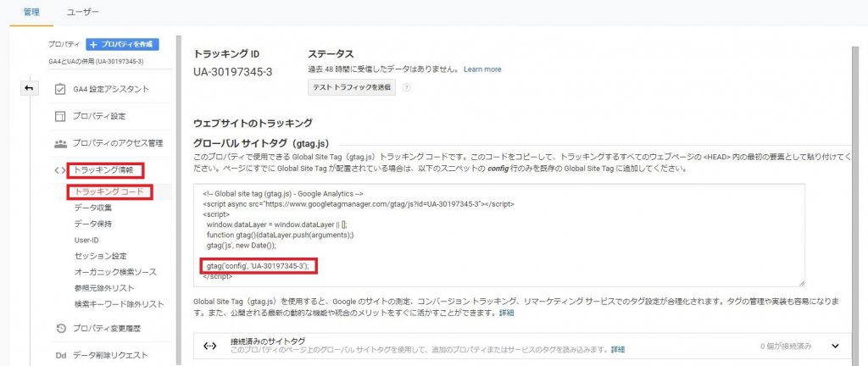Click the 詳細 link in 接続済みのサイトタグ

click(618, 350)
